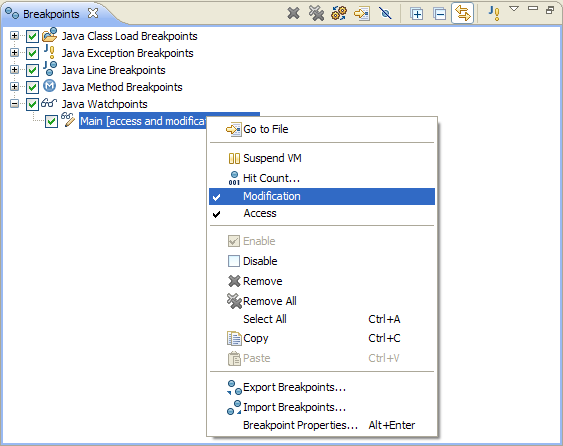Image resolution: width=563 pixels, height=446 pixels.
Task: Click Java Class Load Breakpoints folder icon
Action: click(x=50, y=35)
